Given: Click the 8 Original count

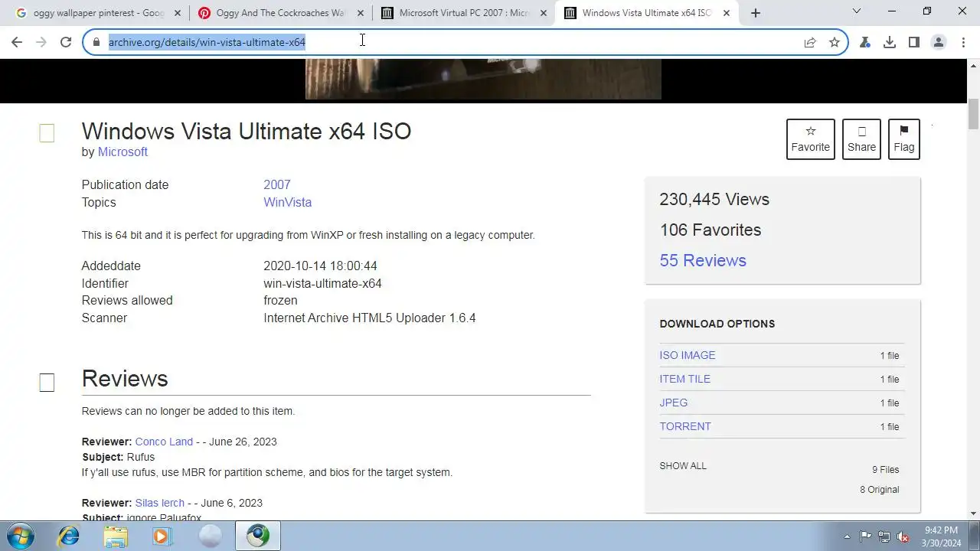Looking at the screenshot, I should coord(880,490).
